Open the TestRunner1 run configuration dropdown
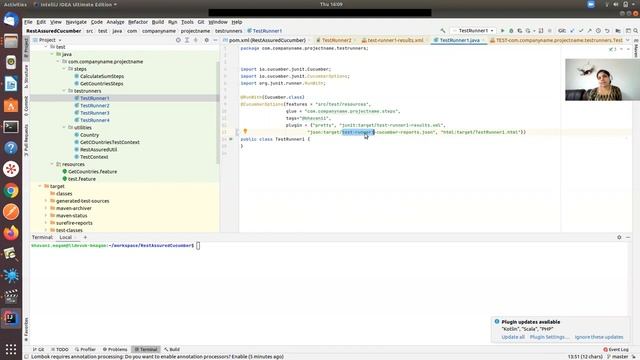The height and width of the screenshot is (360, 640). click(473, 31)
